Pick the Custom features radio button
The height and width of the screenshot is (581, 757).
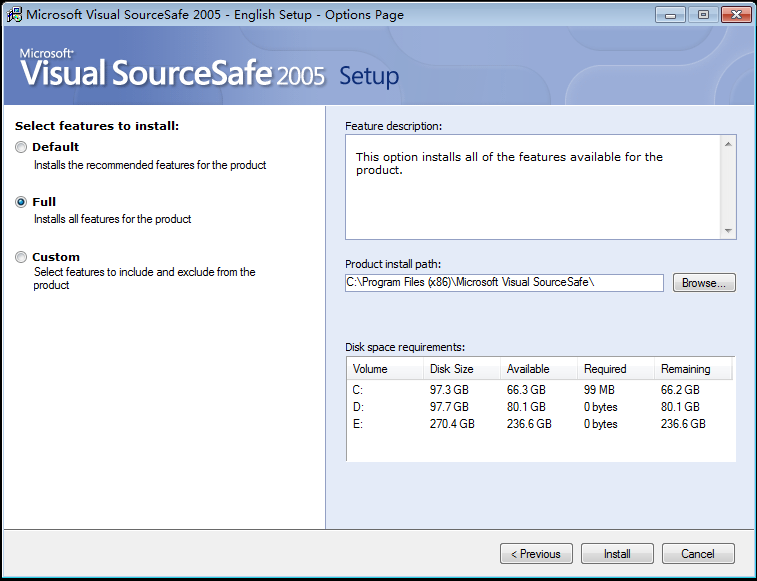22,257
